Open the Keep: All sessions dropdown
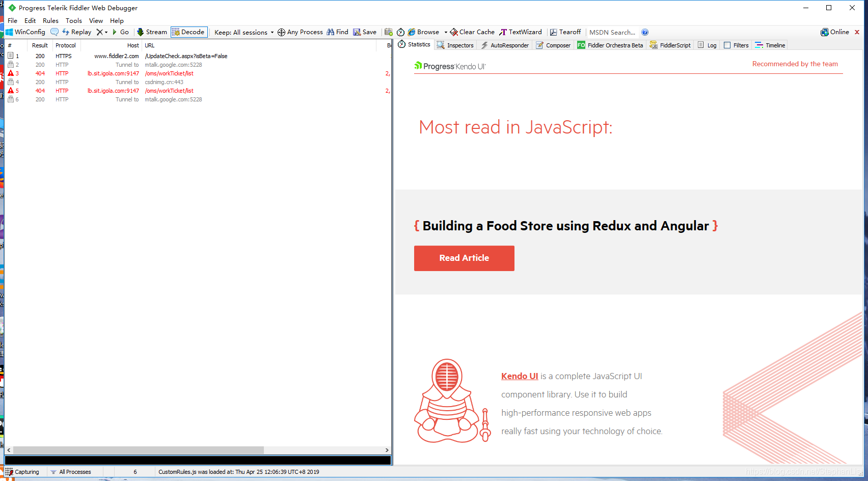This screenshot has width=868, height=481. click(x=244, y=32)
